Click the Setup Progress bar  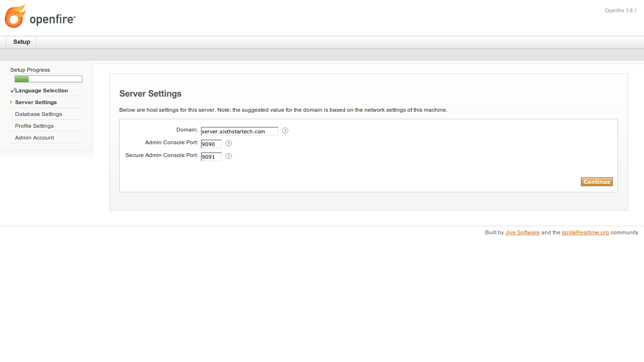point(49,79)
